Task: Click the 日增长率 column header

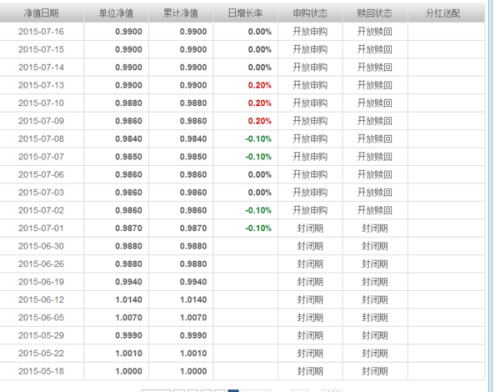Action: coord(245,13)
